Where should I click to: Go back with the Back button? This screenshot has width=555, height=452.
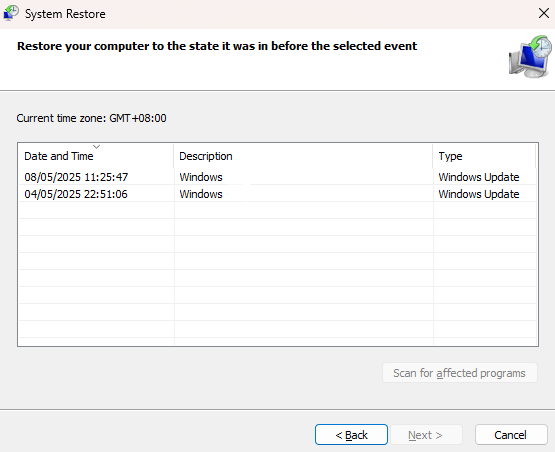[x=351, y=435]
